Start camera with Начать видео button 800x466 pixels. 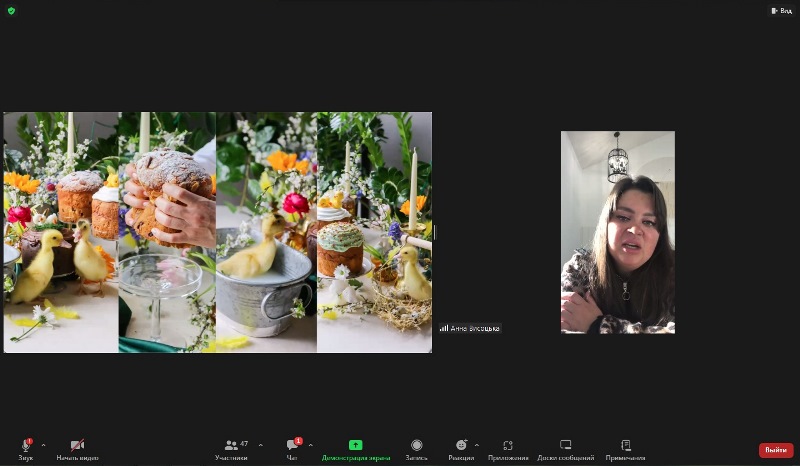pos(78,450)
